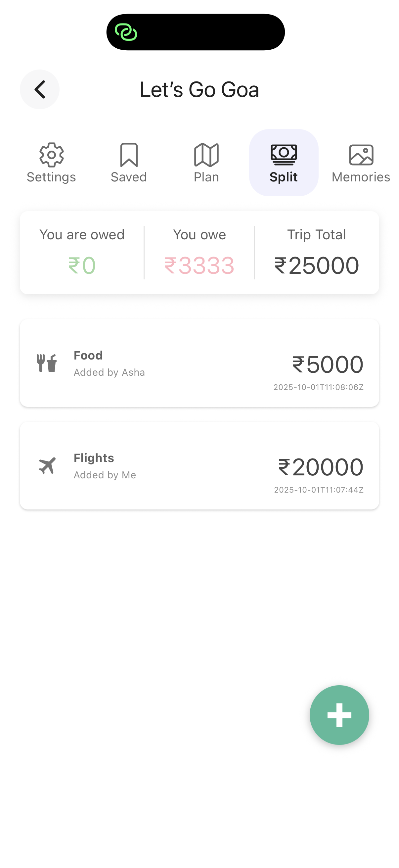This screenshot has width=399, height=868.
Task: Select the Split money icon
Action: click(284, 155)
